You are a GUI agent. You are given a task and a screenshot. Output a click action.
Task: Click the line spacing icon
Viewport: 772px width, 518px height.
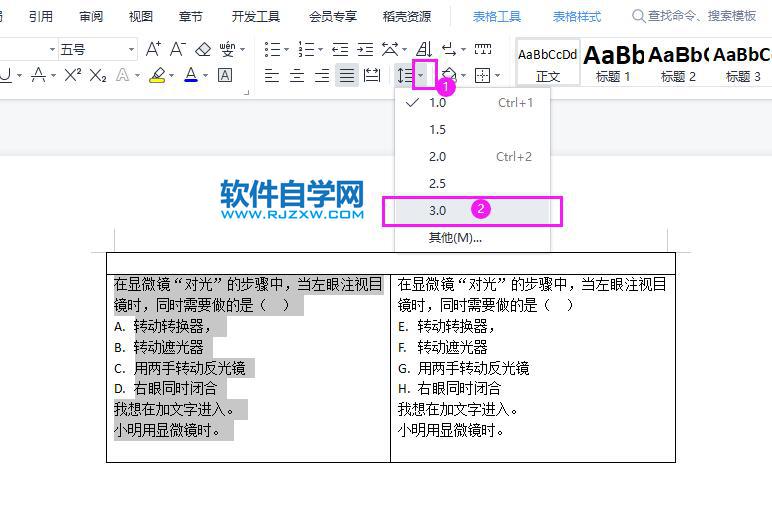(405, 75)
